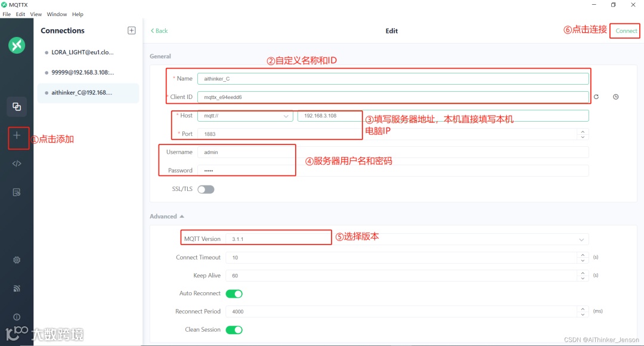Open the File menu
644x346 pixels.
point(7,14)
